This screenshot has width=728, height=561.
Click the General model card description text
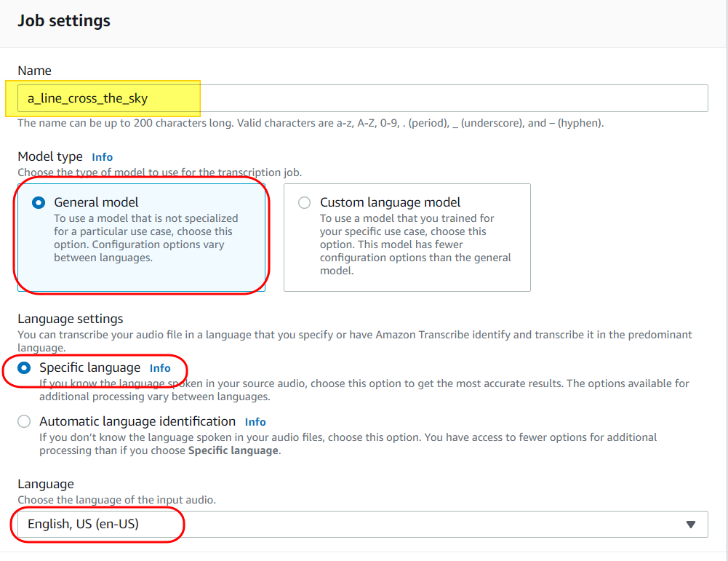pos(145,238)
